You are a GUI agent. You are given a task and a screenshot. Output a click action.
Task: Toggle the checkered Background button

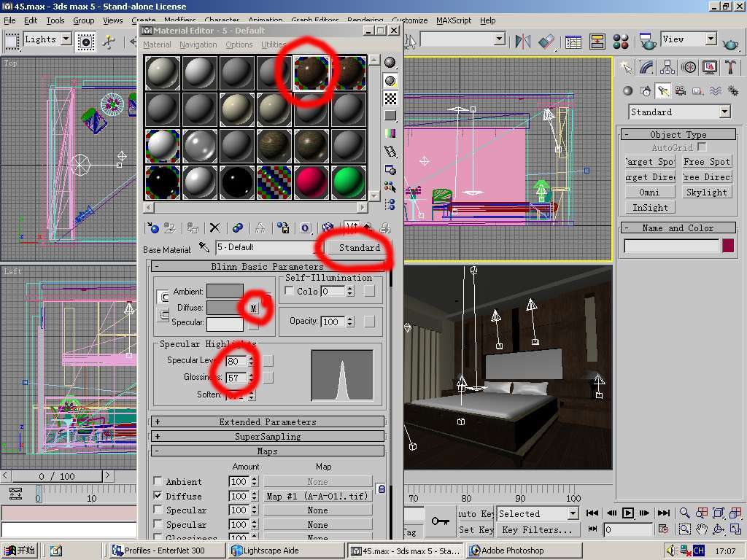point(390,98)
